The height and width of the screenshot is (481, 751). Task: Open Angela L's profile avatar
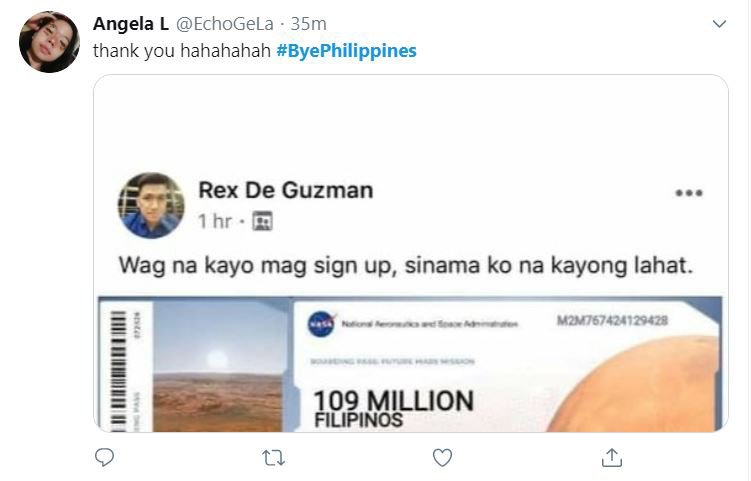(x=49, y=42)
